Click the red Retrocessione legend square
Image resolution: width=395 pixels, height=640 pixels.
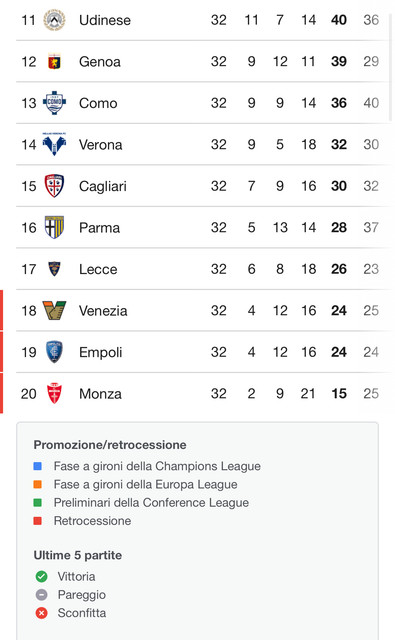click(x=38, y=521)
